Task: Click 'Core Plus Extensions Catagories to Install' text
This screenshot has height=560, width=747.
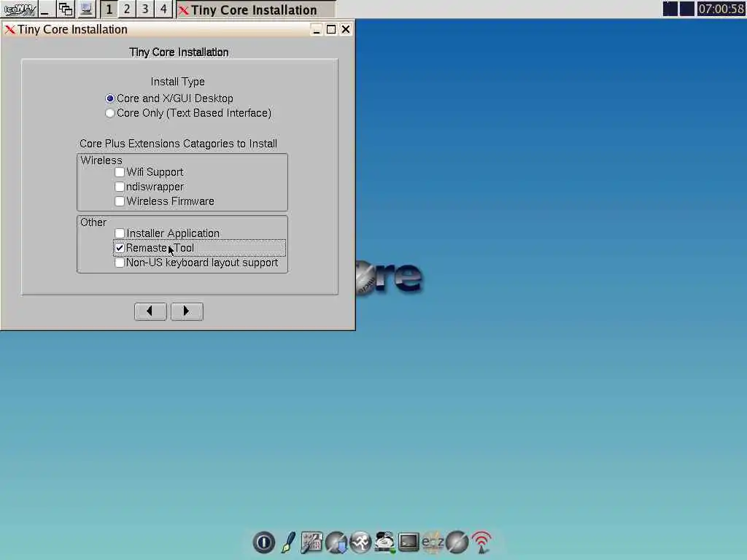Action: click(178, 144)
